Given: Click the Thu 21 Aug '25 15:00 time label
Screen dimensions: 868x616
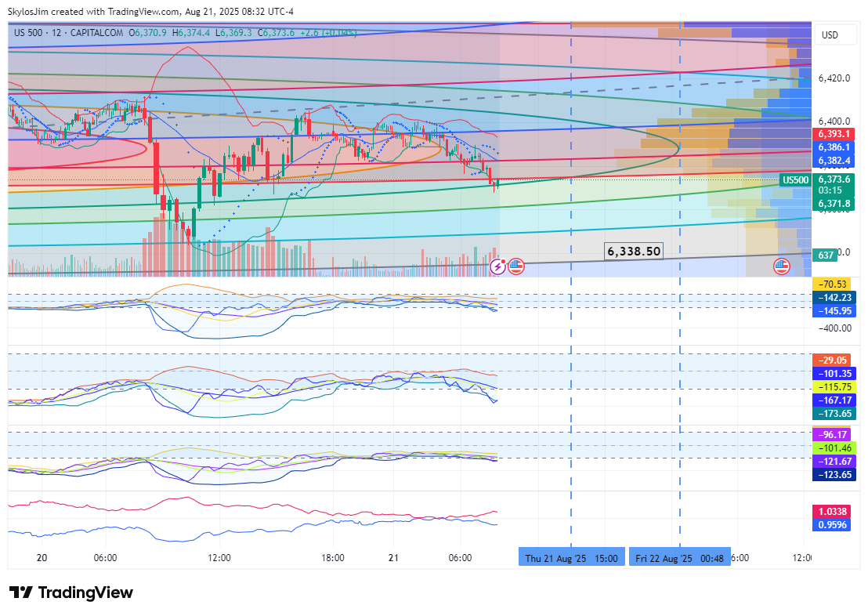Looking at the screenshot, I should [x=572, y=558].
